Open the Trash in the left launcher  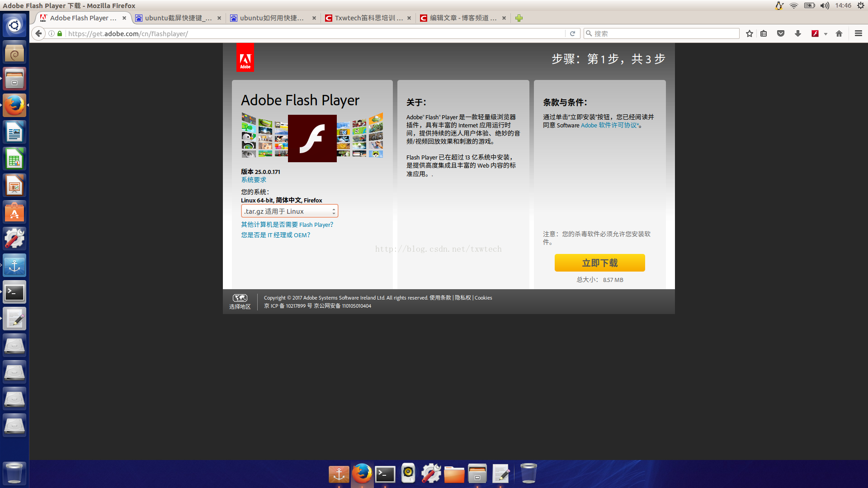[x=14, y=473]
